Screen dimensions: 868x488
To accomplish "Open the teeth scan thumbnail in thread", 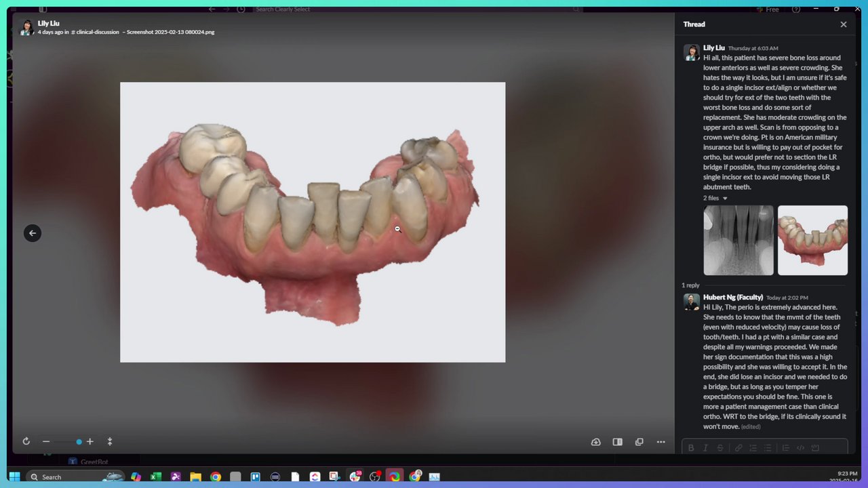I will (x=812, y=241).
